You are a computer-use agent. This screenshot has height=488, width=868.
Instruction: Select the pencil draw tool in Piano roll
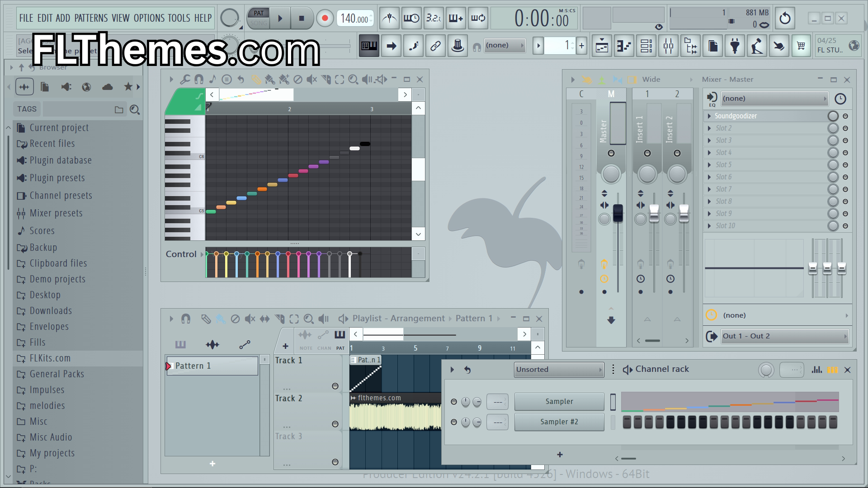point(256,80)
